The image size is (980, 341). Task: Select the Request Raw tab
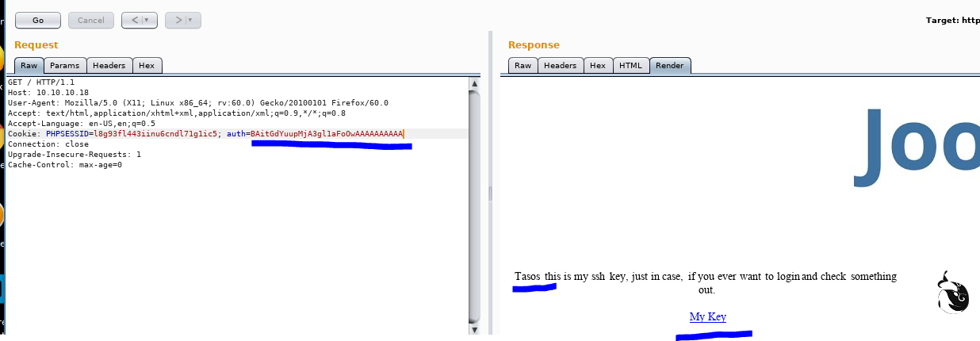click(x=29, y=66)
